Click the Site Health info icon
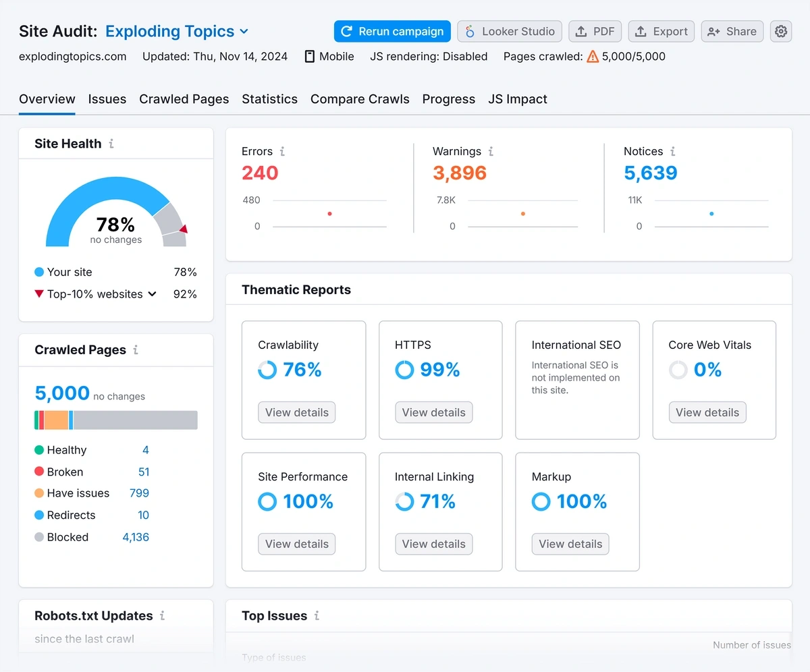Viewport: 810px width, 672px height. (111, 144)
